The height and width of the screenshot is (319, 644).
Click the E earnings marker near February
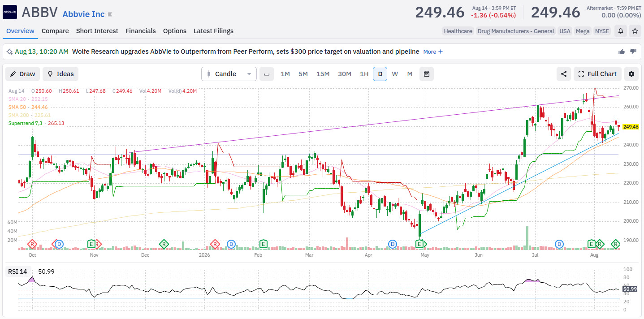[x=264, y=244]
